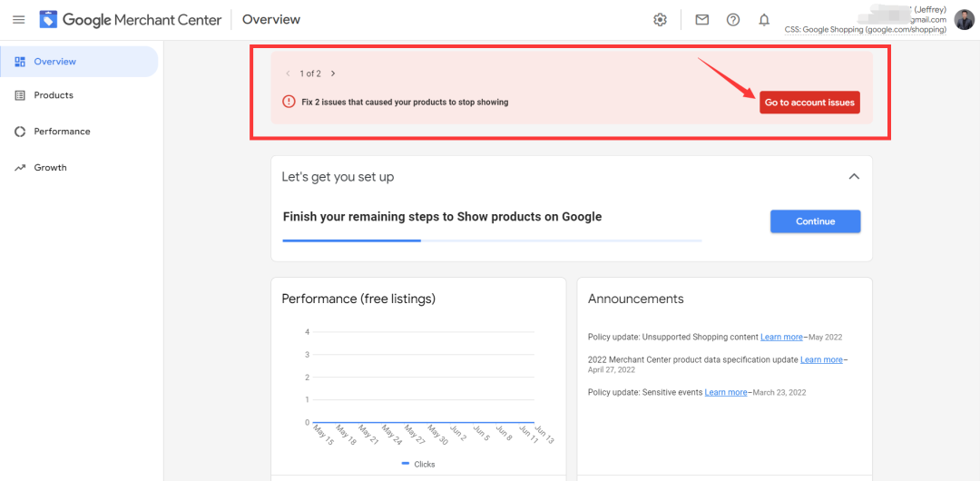
Task: Click the Google Merchant Center logo
Action: click(x=131, y=20)
